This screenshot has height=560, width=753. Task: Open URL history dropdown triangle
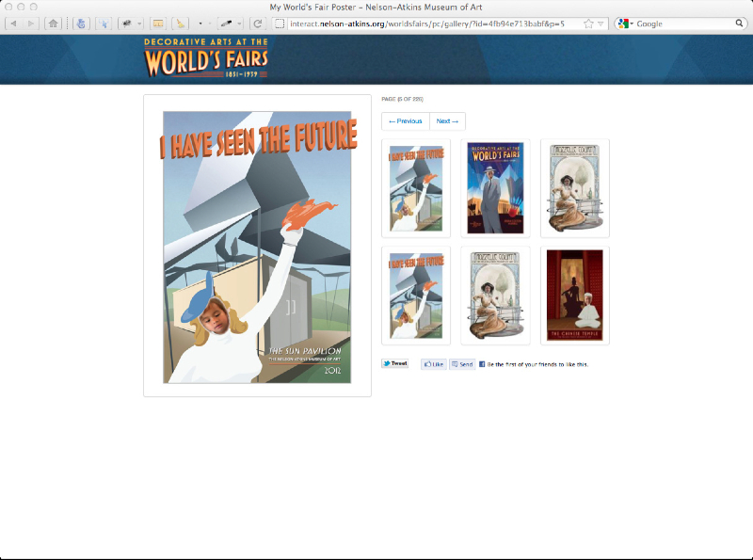click(x=601, y=24)
